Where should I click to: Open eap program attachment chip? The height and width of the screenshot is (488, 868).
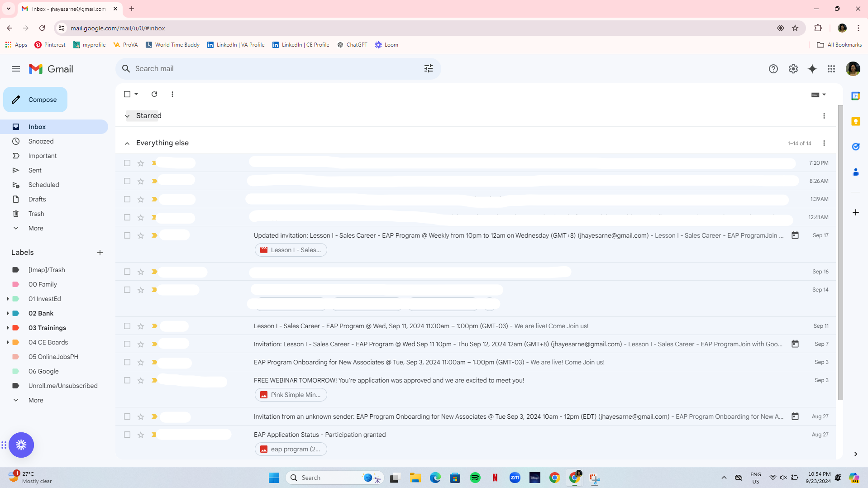[291, 449]
